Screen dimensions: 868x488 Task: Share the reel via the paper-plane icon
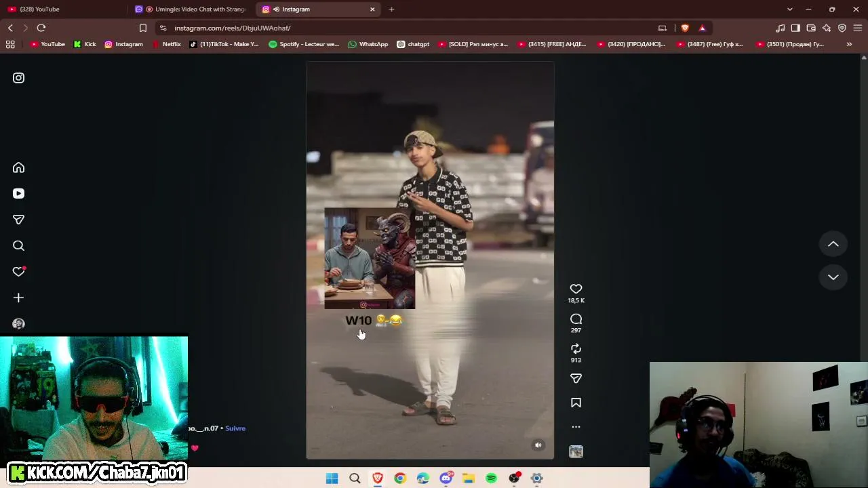pos(576,378)
